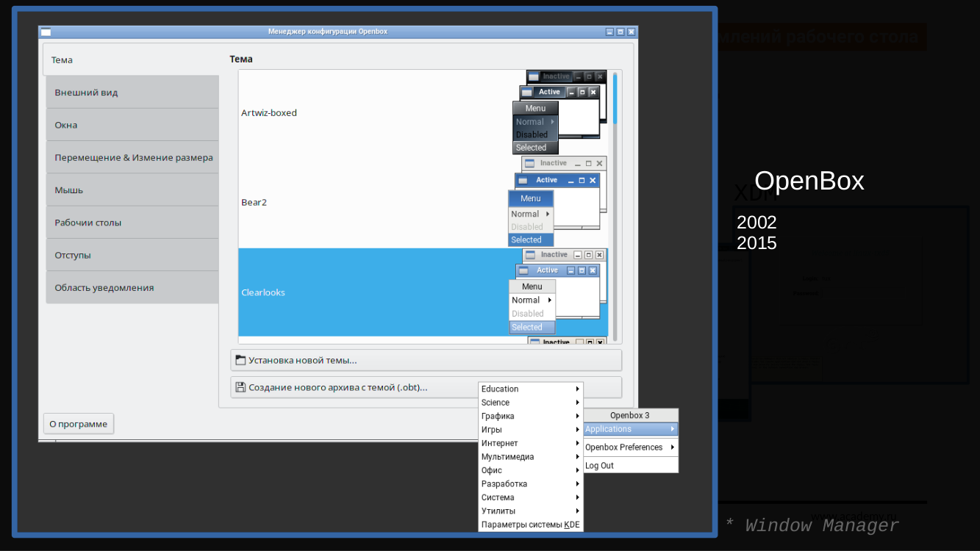Open the Мышь settings tab
The image size is (980, 551).
(132, 190)
